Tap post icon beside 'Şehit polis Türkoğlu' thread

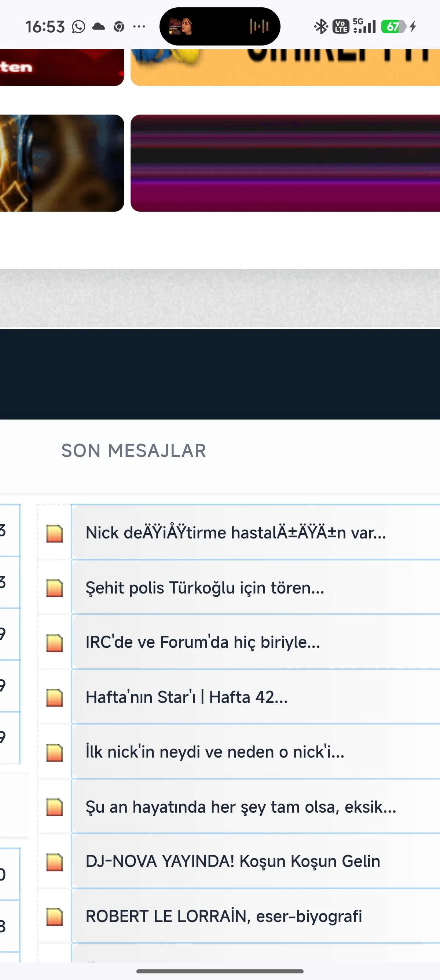click(54, 588)
